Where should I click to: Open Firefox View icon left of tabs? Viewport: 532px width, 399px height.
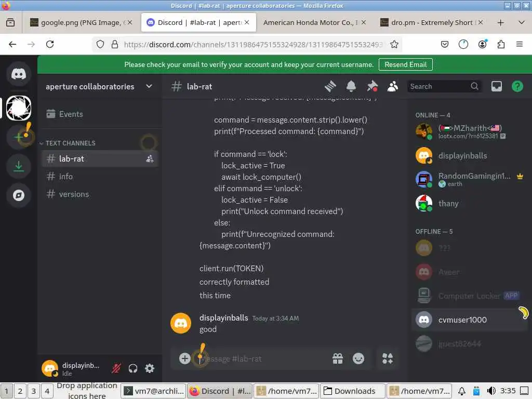[10, 23]
